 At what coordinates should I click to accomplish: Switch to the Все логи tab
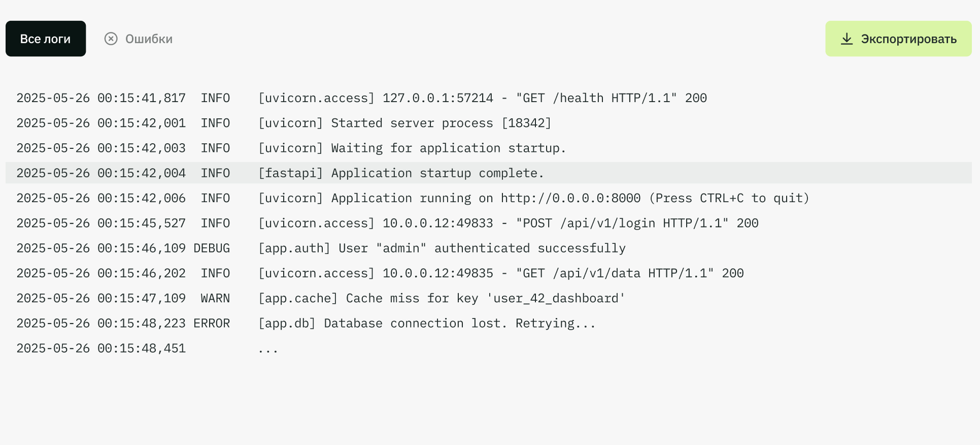coord(46,39)
